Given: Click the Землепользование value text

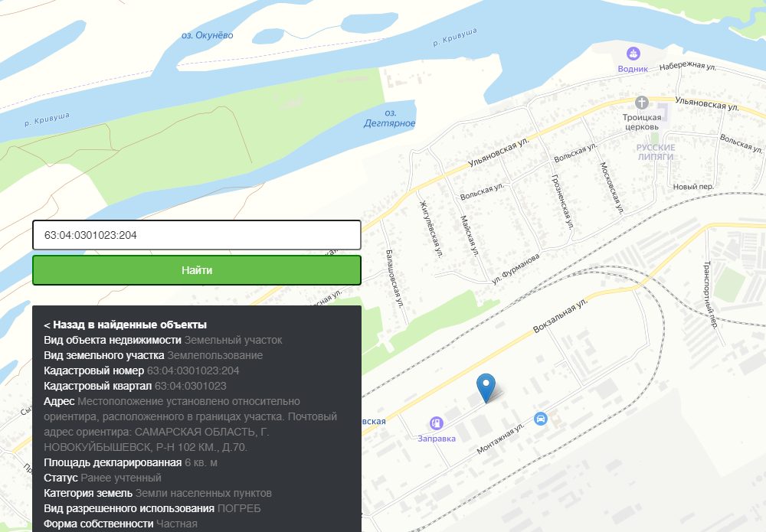Looking at the screenshot, I should [x=215, y=355].
